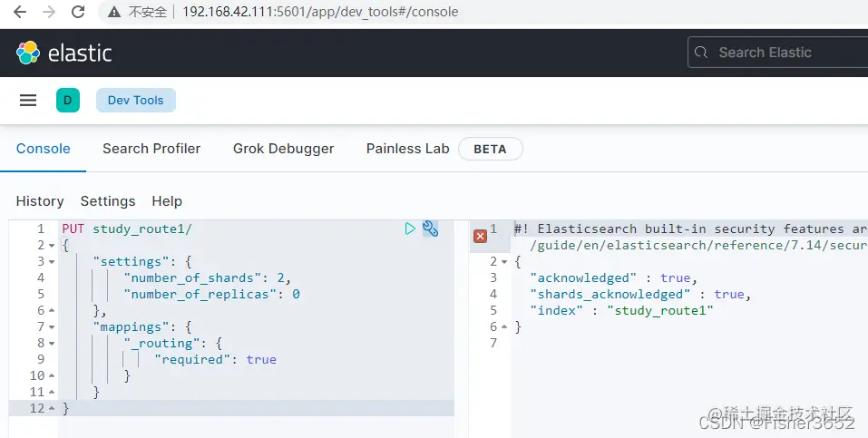Click the browser back arrow
Image resolution: width=868 pixels, height=438 pixels.
click(20, 12)
